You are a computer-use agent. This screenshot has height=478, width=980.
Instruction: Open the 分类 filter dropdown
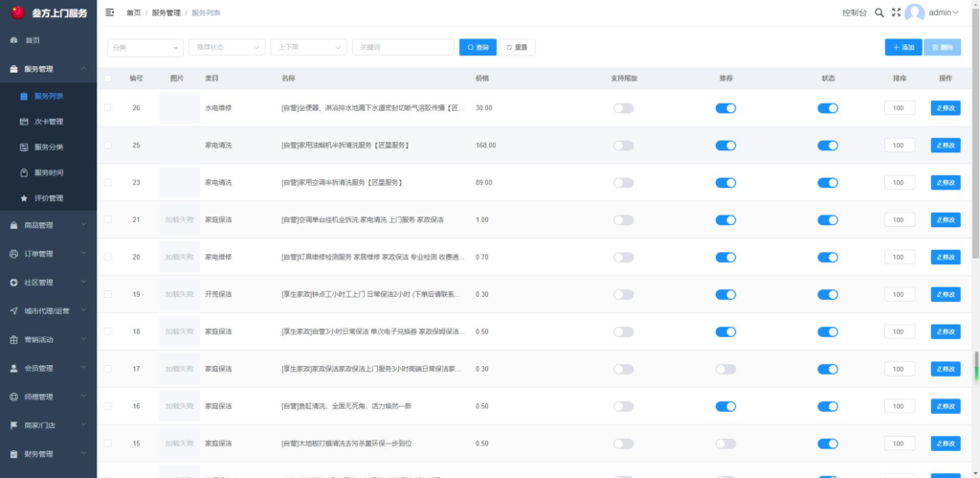(145, 47)
